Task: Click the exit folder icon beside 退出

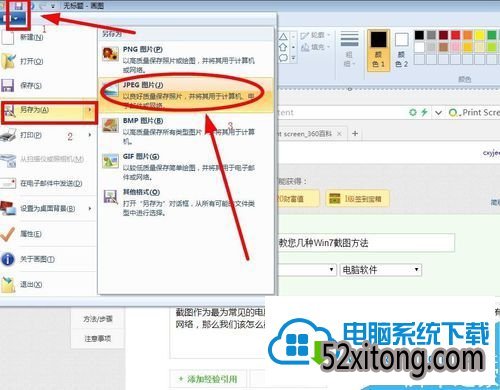Action: coord(8,285)
